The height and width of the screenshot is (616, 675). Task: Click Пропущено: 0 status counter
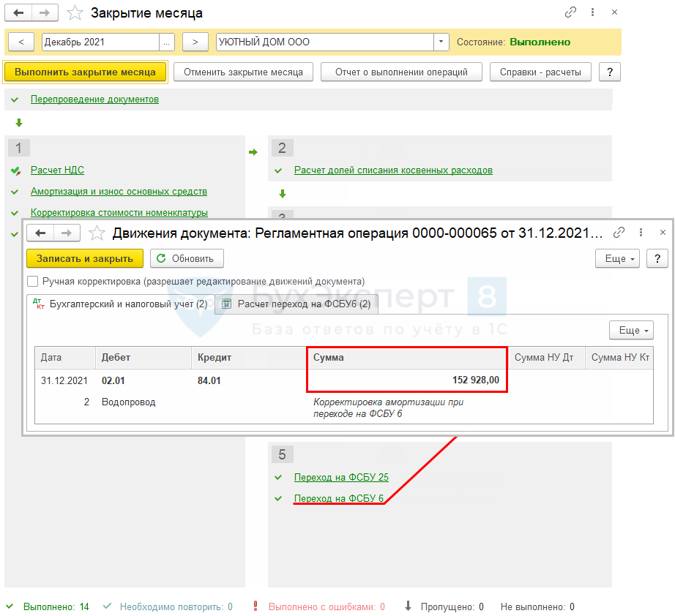[452, 607]
